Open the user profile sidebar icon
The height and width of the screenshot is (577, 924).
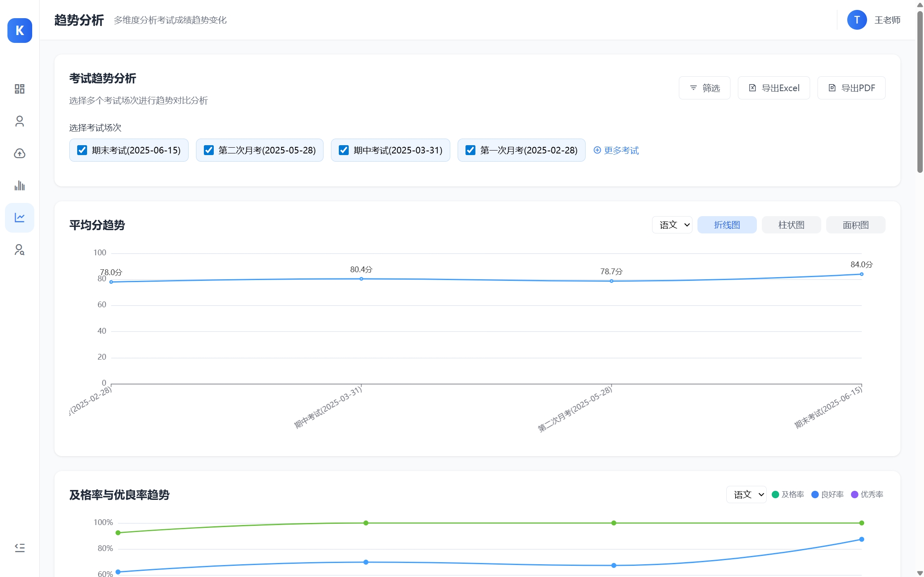[x=19, y=121]
